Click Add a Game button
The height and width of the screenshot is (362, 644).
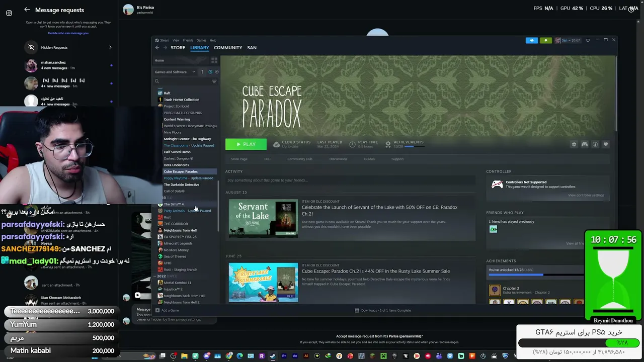pyautogui.click(x=167, y=310)
